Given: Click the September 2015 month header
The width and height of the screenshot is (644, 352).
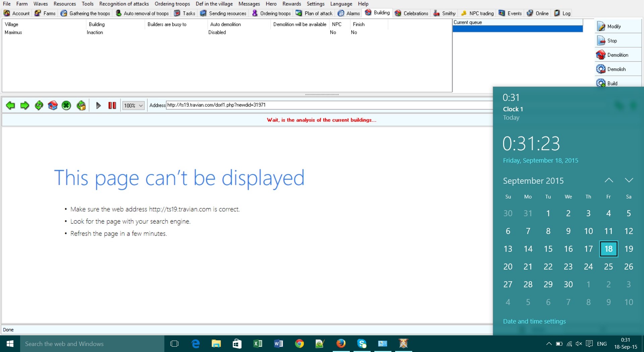Looking at the screenshot, I should coord(533,181).
